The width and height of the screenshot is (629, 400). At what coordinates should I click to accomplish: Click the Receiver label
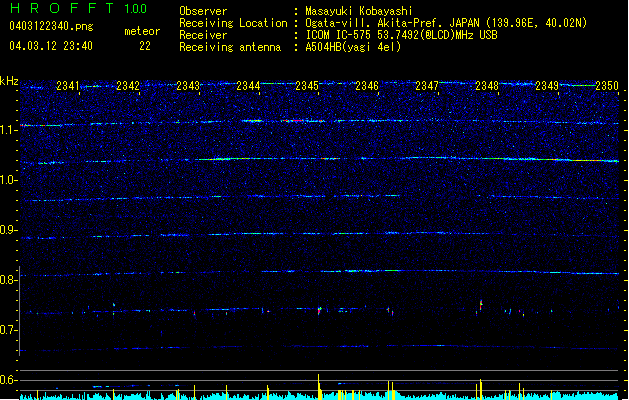point(203,35)
